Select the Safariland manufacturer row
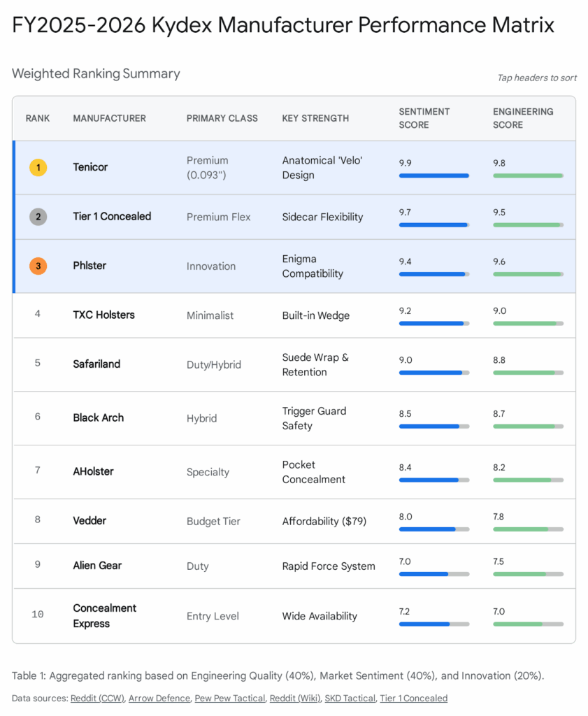This screenshot has width=588, height=716. [96, 364]
